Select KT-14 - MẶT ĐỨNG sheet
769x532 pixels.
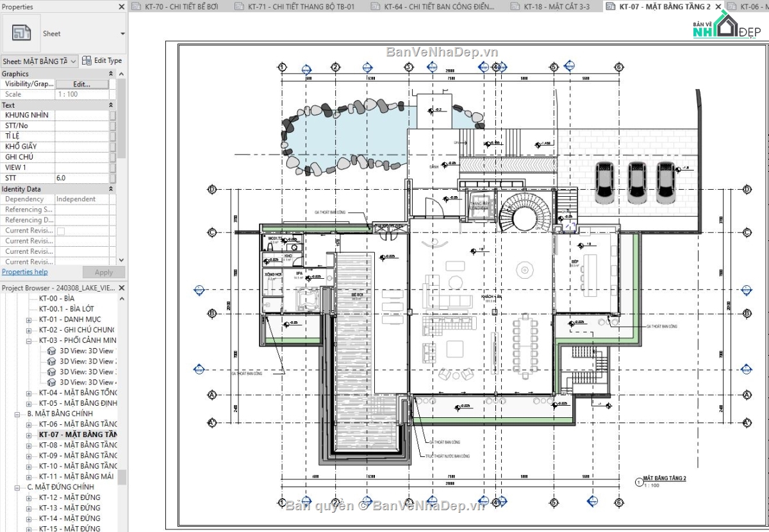coord(69,519)
